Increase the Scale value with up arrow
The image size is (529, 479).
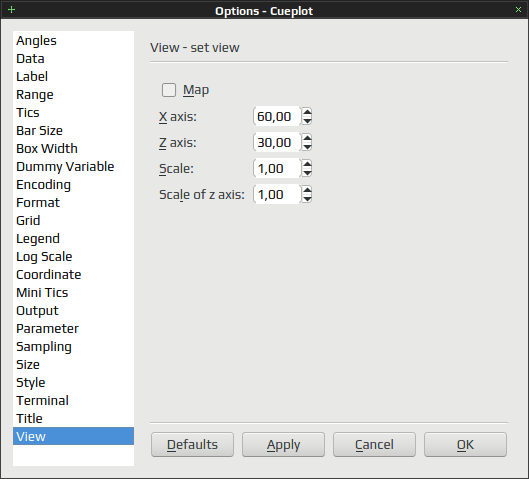pos(307,164)
